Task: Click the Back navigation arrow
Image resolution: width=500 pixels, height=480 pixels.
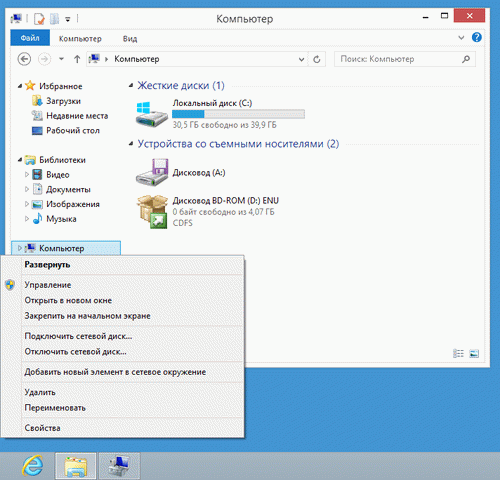Action: coord(24,59)
